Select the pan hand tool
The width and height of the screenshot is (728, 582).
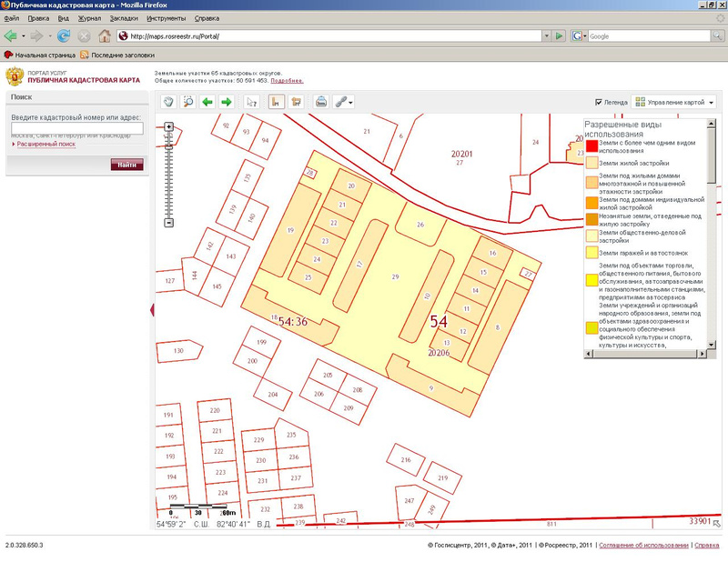[x=168, y=102]
